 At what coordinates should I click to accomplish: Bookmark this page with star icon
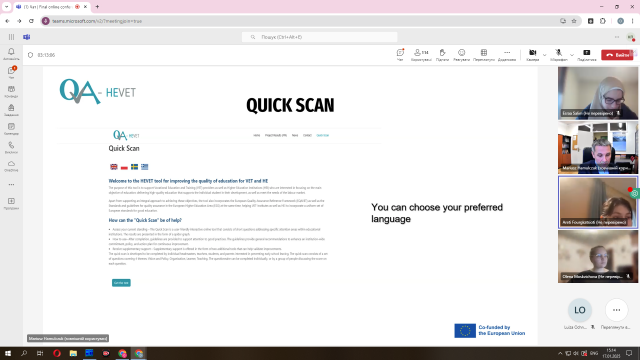point(574,21)
